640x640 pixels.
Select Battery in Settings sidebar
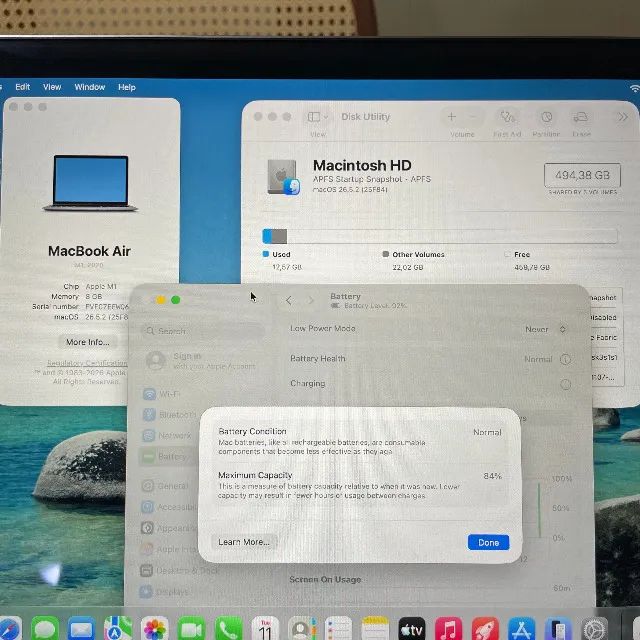click(x=166, y=456)
